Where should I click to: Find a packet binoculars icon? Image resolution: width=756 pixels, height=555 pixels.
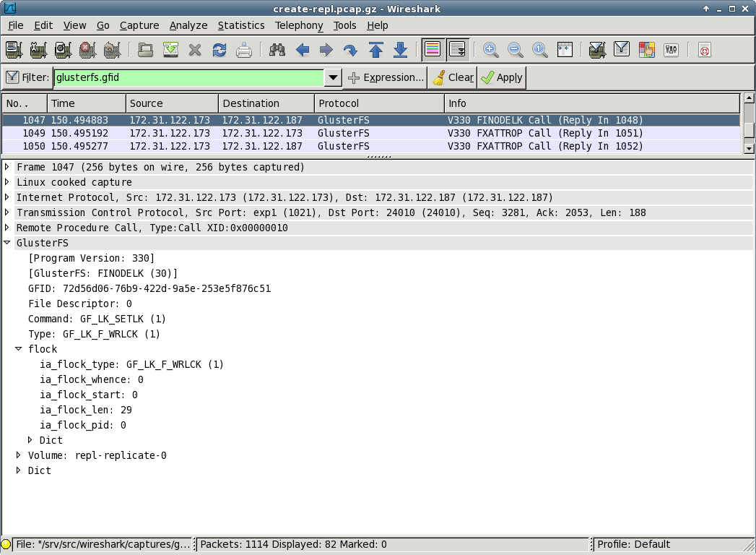click(277, 50)
